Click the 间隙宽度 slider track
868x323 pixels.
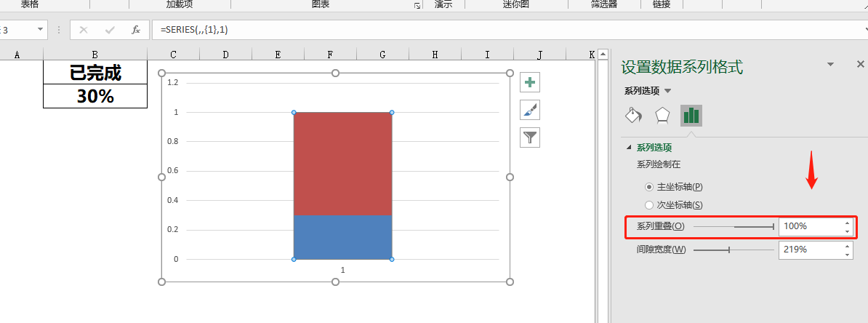pyautogui.click(x=734, y=250)
